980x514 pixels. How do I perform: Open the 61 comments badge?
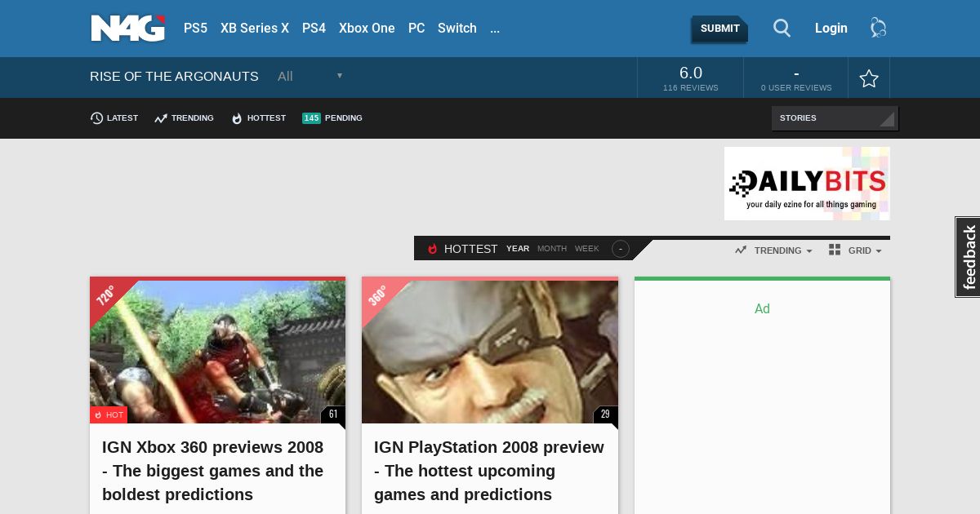(x=333, y=415)
